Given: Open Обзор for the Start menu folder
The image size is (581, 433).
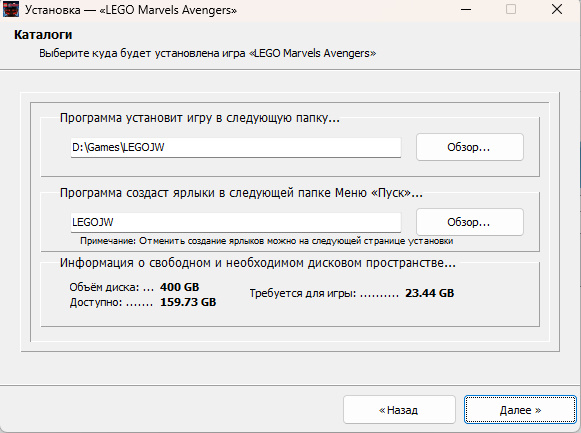Looking at the screenshot, I should click(x=469, y=222).
